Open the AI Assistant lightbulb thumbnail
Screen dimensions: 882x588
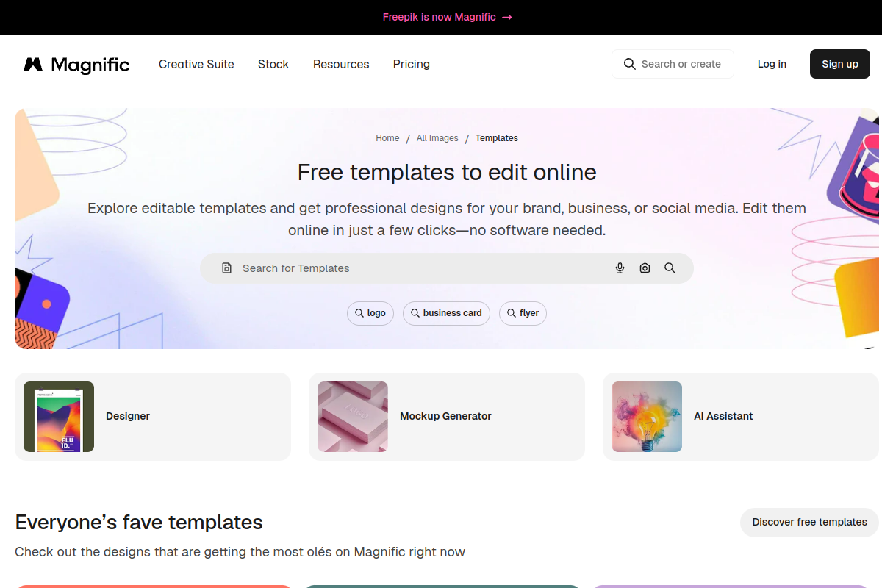647,417
